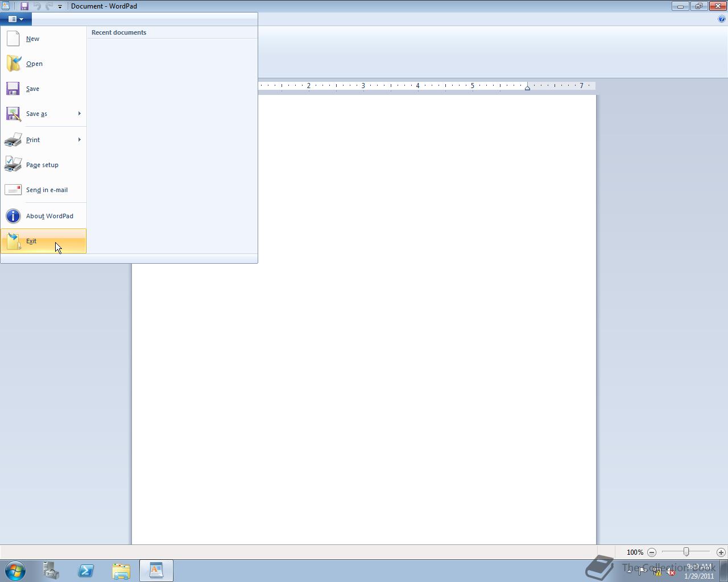Click the New document page icon
This screenshot has height=582, width=728.
click(x=13, y=39)
